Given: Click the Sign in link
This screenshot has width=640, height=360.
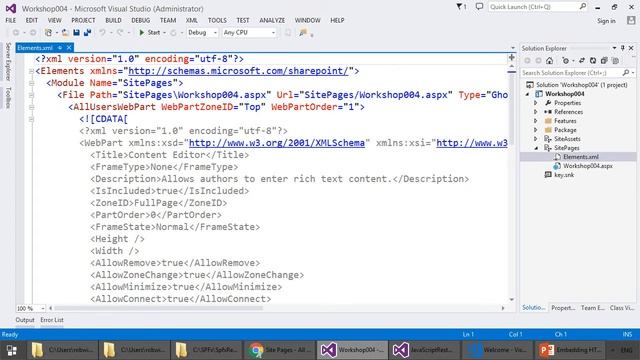Looking at the screenshot, I should [606, 21].
